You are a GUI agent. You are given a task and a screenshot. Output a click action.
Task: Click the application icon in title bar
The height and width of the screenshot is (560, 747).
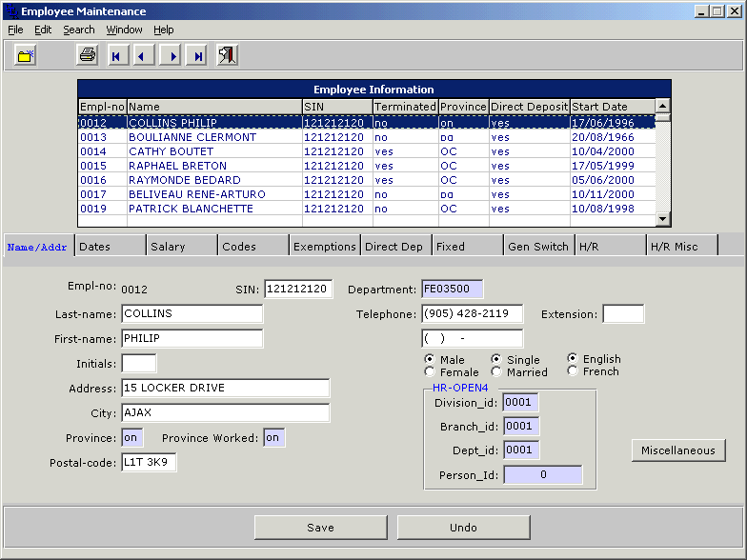tap(10, 11)
